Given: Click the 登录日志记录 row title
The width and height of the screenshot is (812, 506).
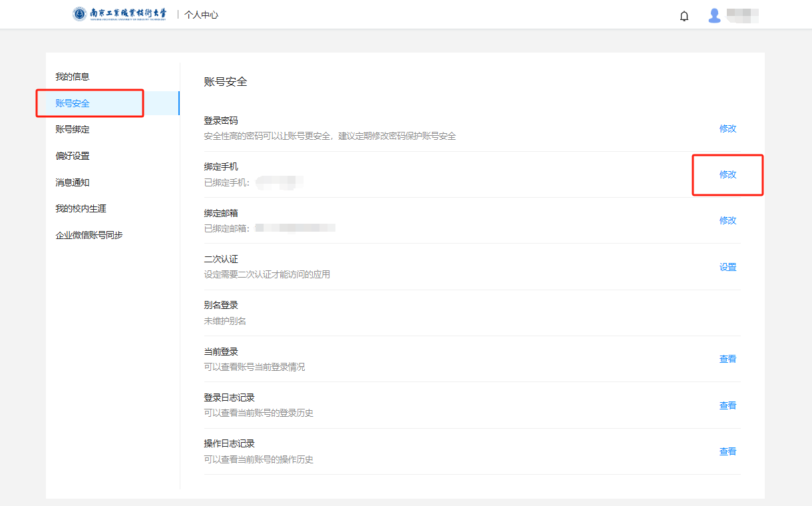Looking at the screenshot, I should pyautogui.click(x=230, y=397).
